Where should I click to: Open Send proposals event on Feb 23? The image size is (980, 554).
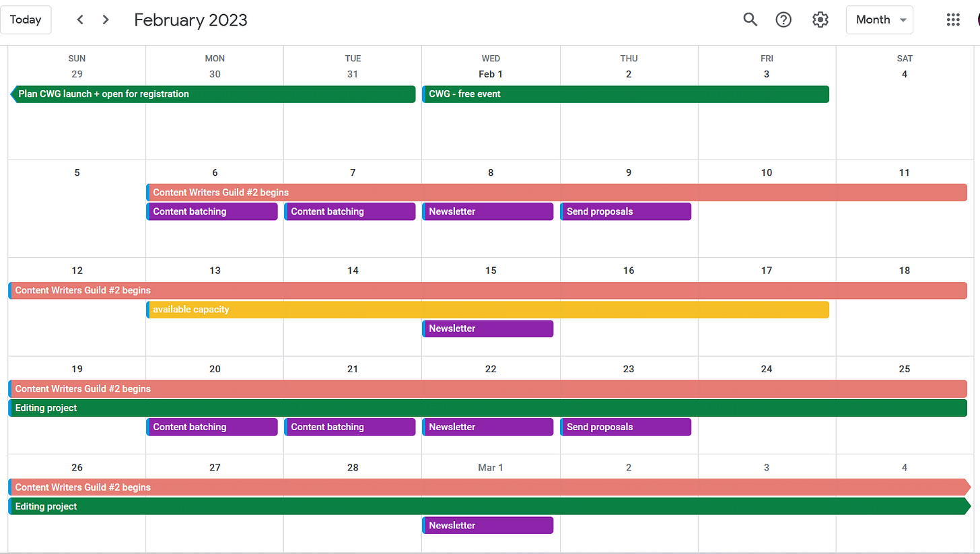coord(626,427)
